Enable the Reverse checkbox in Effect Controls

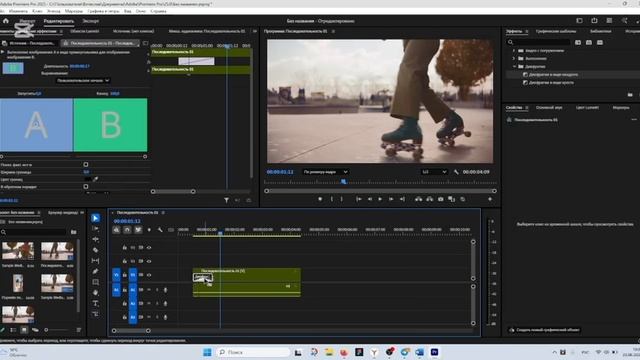pos(86,187)
